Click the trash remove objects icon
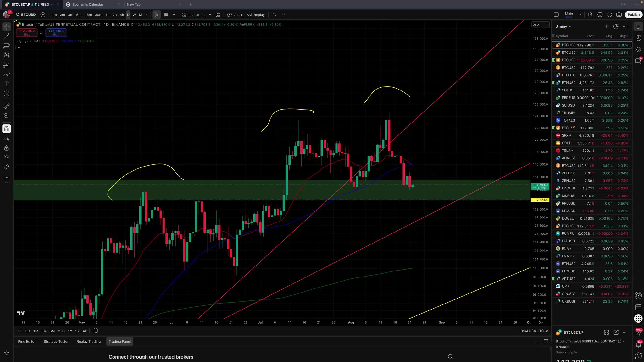Image resolution: width=644 pixels, height=362 pixels. coord(7,180)
